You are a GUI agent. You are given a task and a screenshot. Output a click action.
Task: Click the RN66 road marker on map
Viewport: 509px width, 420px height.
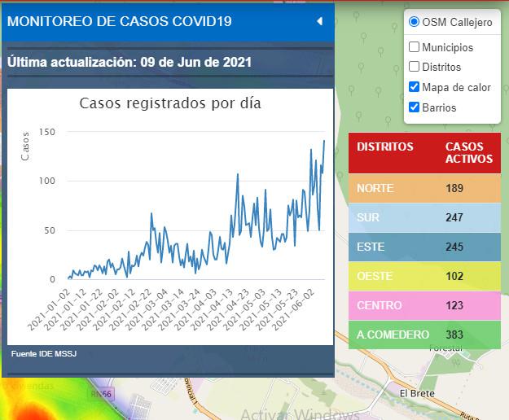103,392
